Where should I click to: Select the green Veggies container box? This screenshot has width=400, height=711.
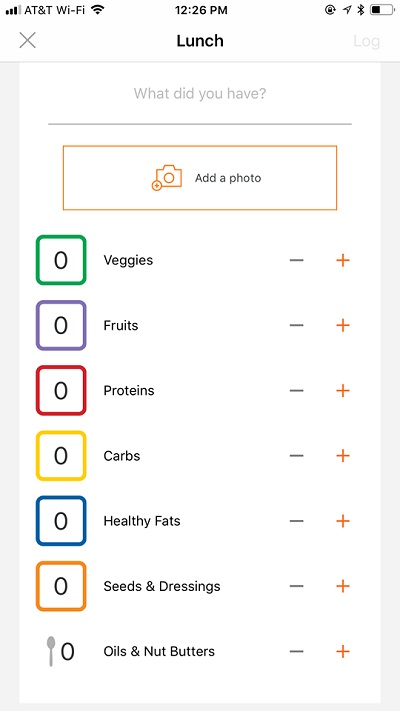point(61,260)
